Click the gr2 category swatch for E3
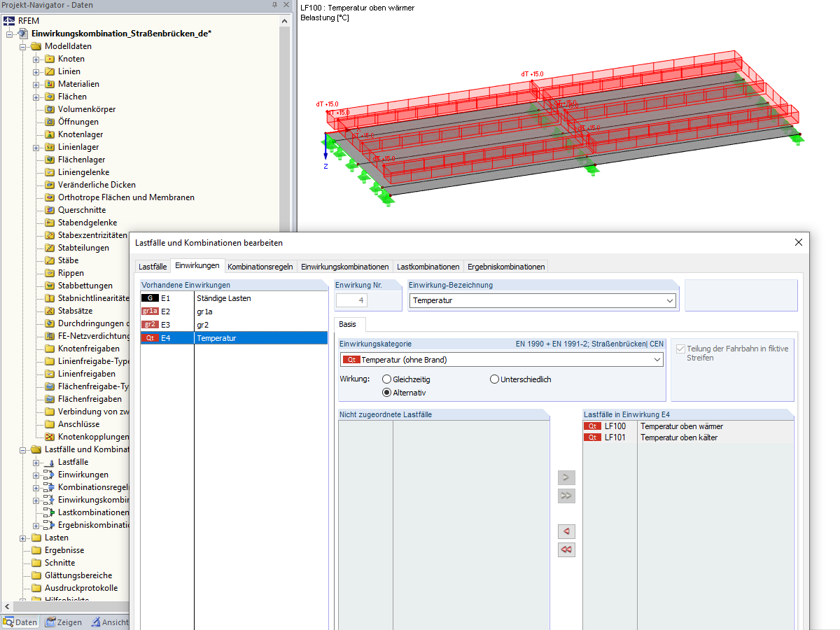The width and height of the screenshot is (840, 630). [x=150, y=325]
